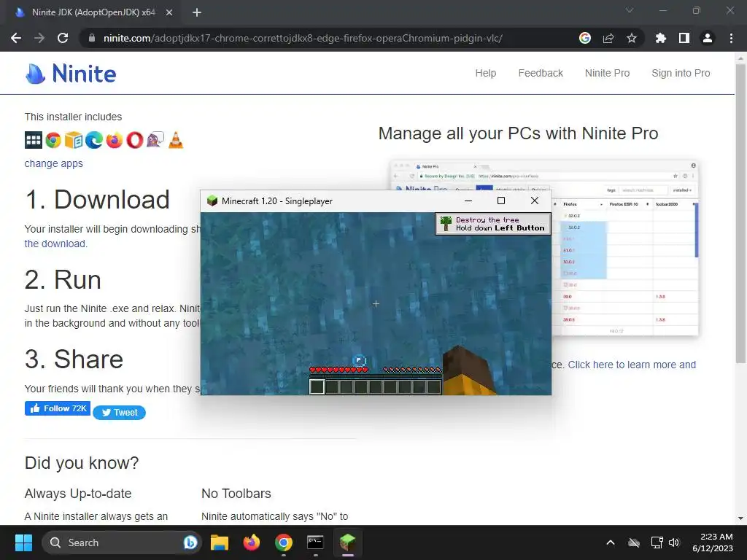Open the tab search chevron in the Chrome title bar
This screenshot has width=747, height=560.
(x=630, y=10)
